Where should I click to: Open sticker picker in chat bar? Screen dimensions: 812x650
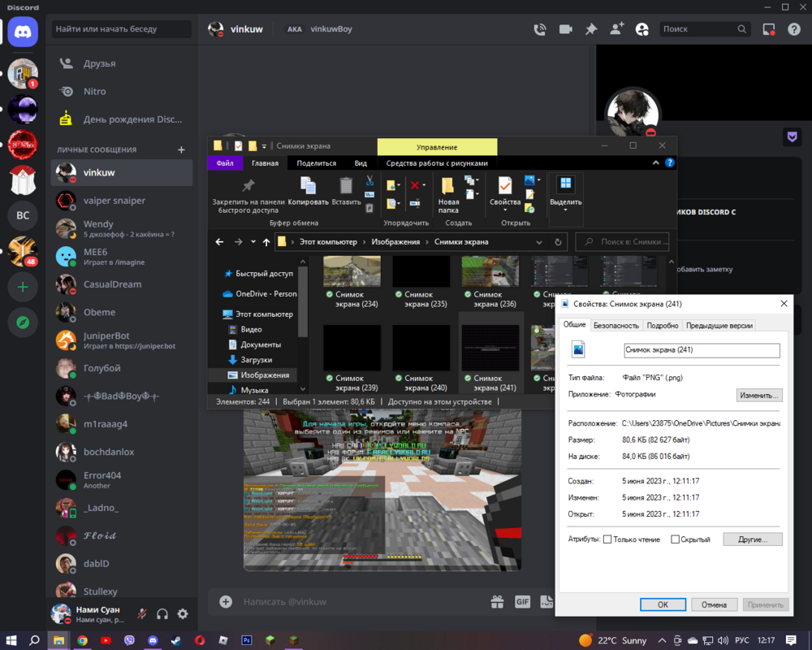click(546, 601)
